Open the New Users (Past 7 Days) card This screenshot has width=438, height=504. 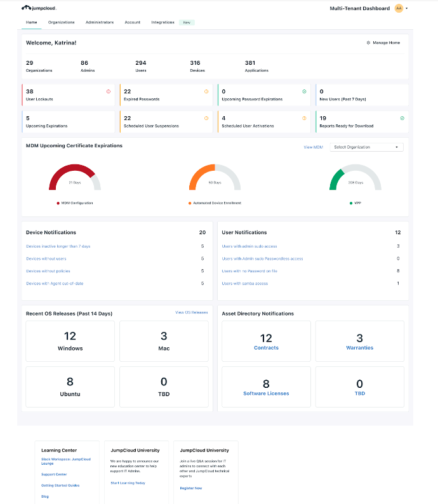click(362, 95)
